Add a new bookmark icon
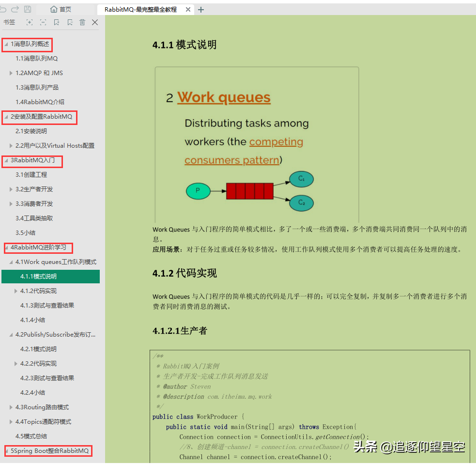476x464 pixels. tap(57, 22)
